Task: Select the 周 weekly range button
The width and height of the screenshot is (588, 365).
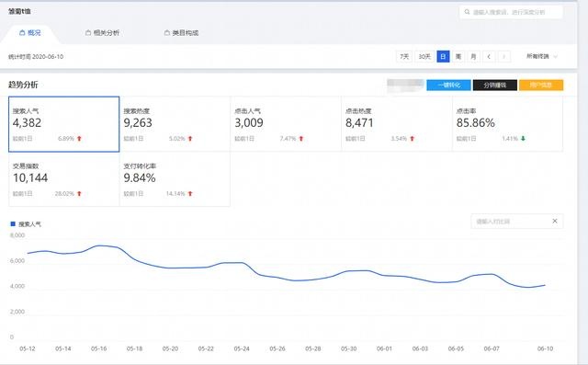Action: [x=458, y=57]
